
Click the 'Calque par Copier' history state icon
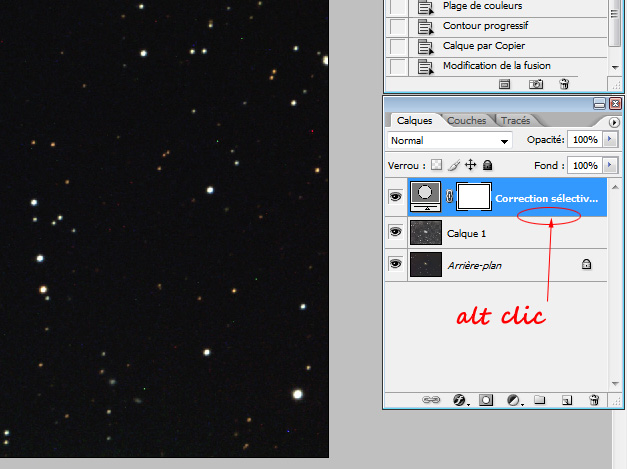[x=425, y=47]
